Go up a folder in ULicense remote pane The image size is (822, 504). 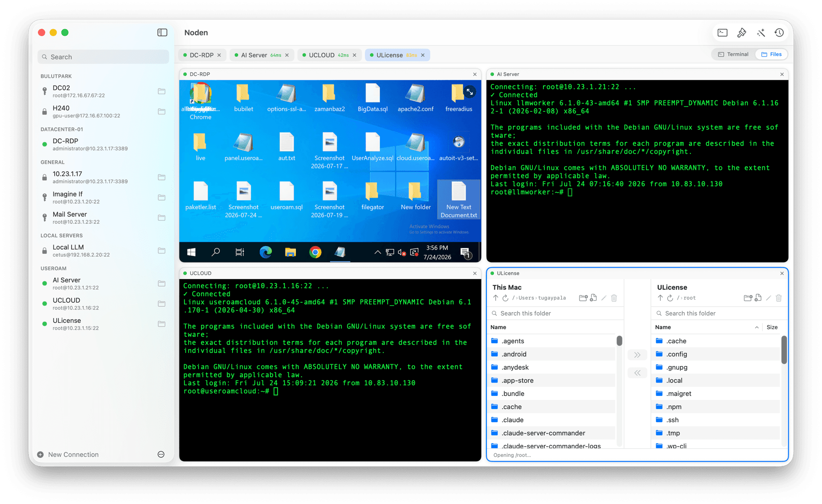[660, 298]
